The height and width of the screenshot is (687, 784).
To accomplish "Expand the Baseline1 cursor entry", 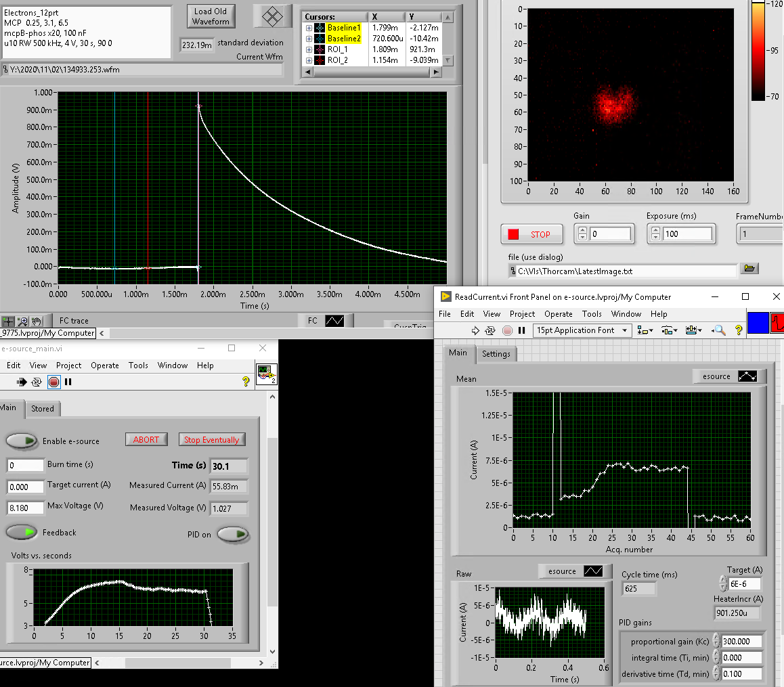I will [309, 28].
